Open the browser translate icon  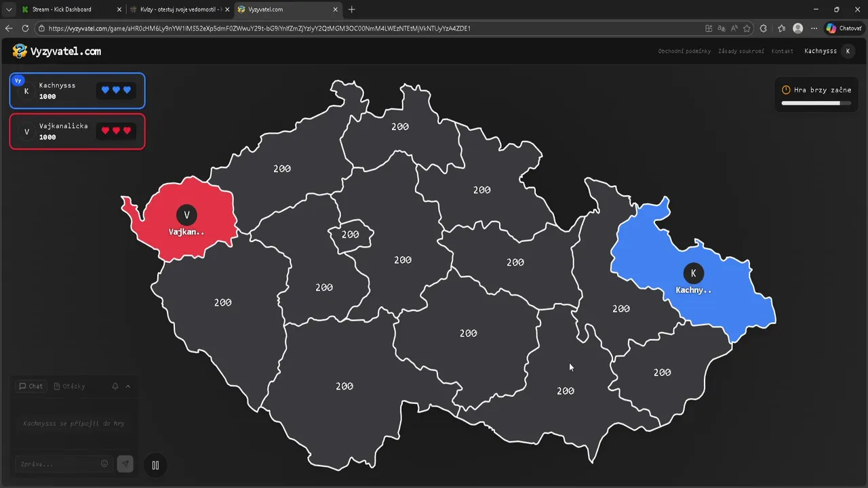click(722, 28)
